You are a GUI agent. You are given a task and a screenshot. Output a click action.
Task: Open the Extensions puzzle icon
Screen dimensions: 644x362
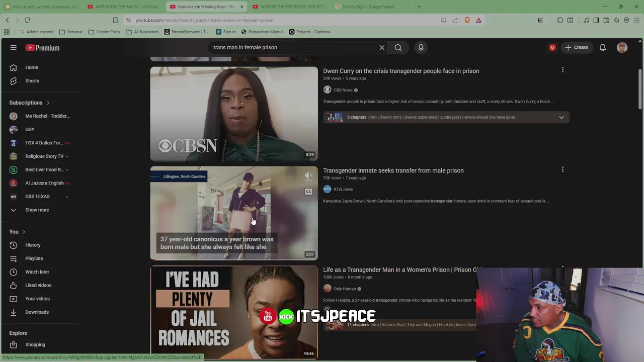pos(560,20)
